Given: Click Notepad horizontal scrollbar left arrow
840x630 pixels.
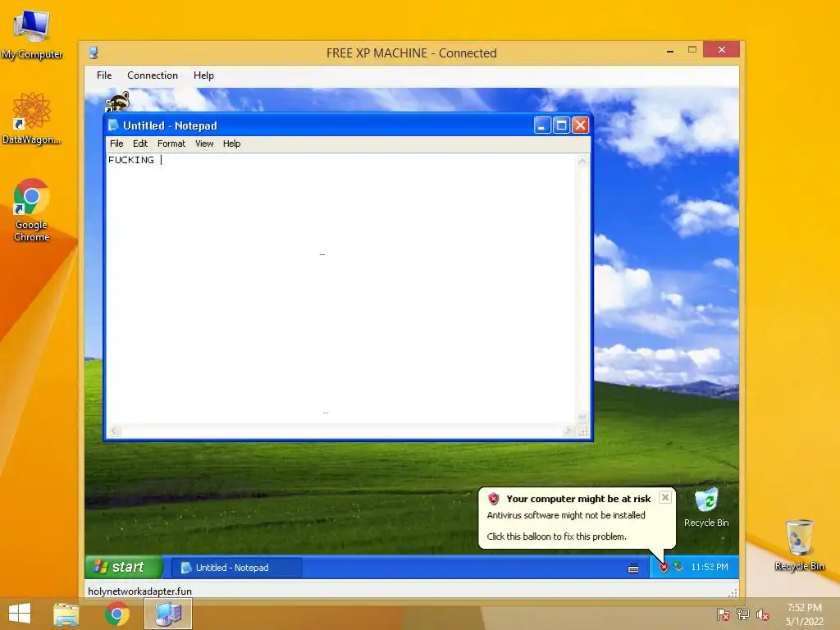Looking at the screenshot, I should (x=114, y=431).
